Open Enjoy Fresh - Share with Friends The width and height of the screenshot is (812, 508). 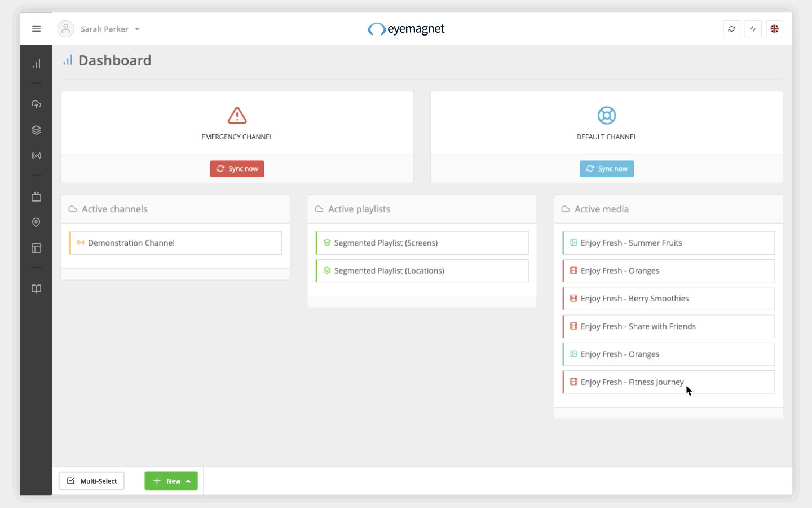(668, 326)
